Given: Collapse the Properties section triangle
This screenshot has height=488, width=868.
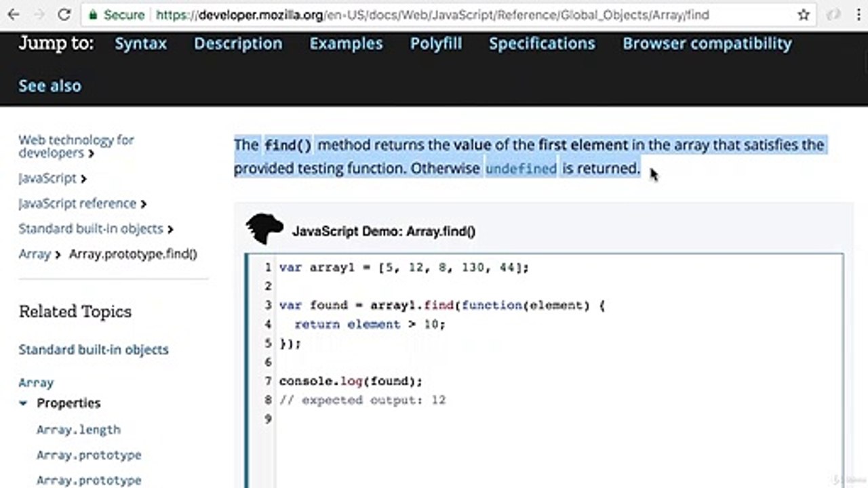Looking at the screenshot, I should coord(24,403).
